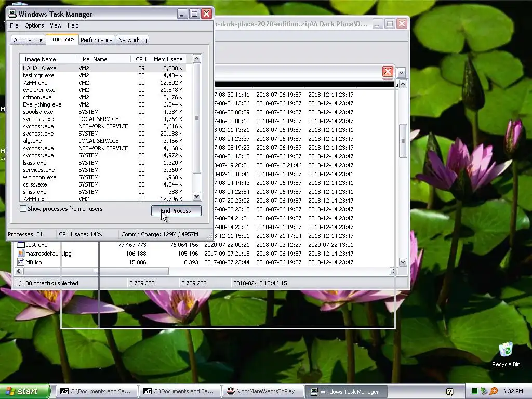
Task: Click 7-Zip file list scroll down arrow
Action: (403, 262)
